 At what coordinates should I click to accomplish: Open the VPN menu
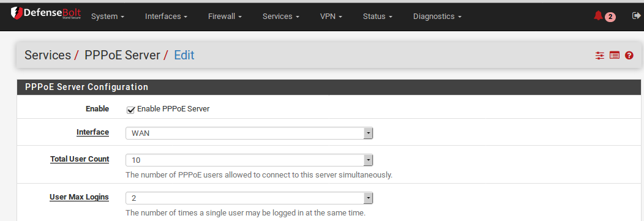(331, 17)
